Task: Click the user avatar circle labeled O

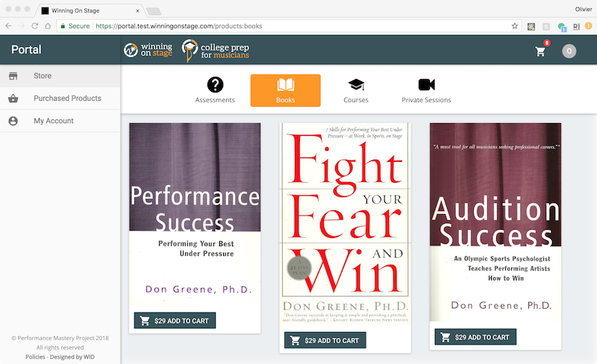Action: click(x=569, y=51)
